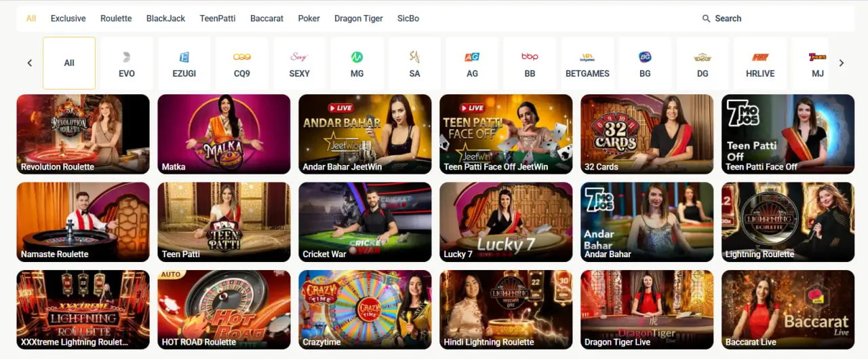
Task: Launch the Cricket War game
Action: pos(365,222)
